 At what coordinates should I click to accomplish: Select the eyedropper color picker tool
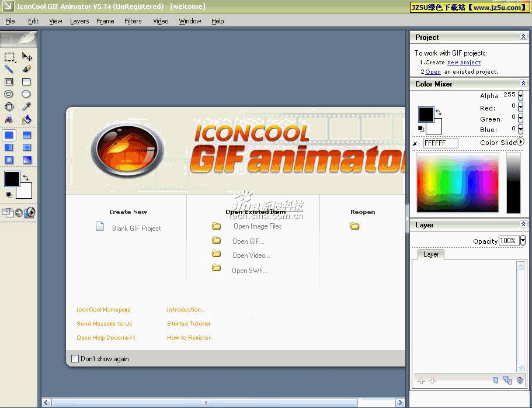pos(26,106)
